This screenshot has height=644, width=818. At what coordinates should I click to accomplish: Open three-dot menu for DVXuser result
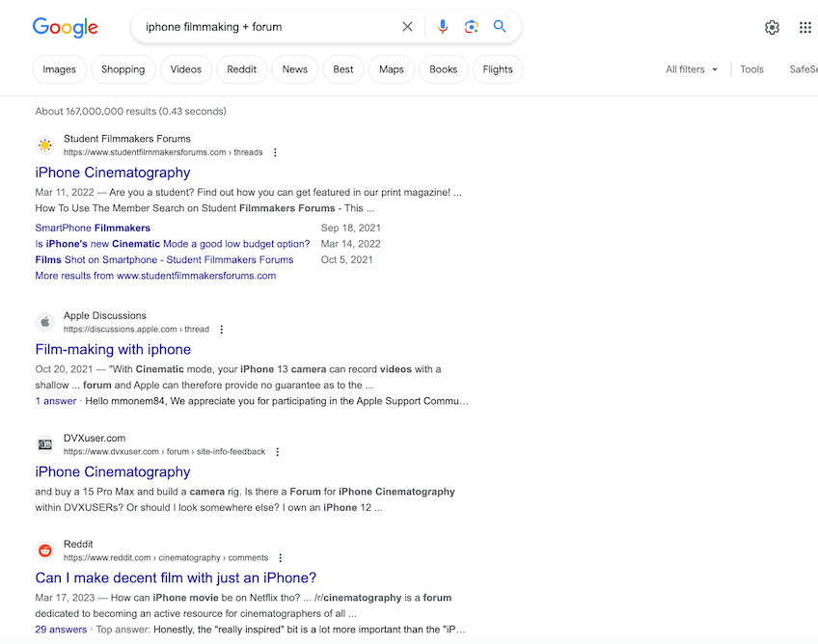coord(278,451)
